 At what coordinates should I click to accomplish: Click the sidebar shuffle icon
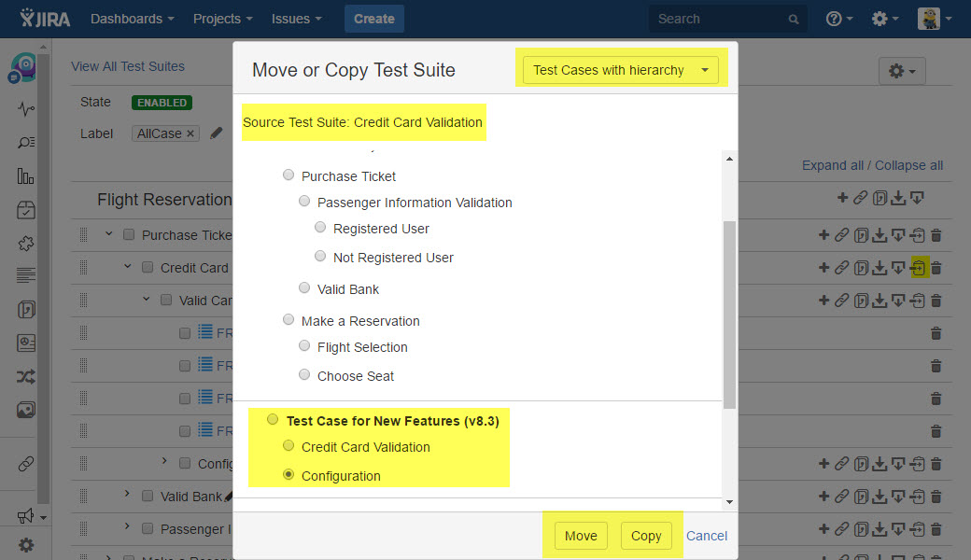coord(26,376)
